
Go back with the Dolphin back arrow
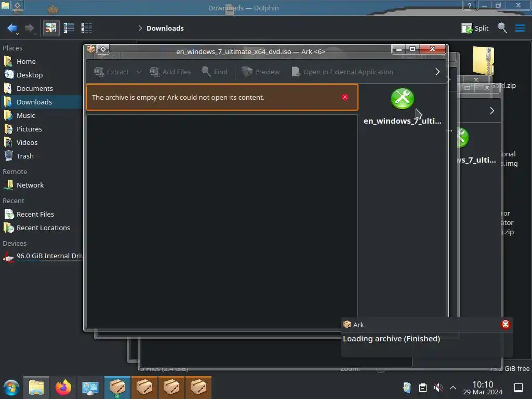pyautogui.click(x=12, y=28)
